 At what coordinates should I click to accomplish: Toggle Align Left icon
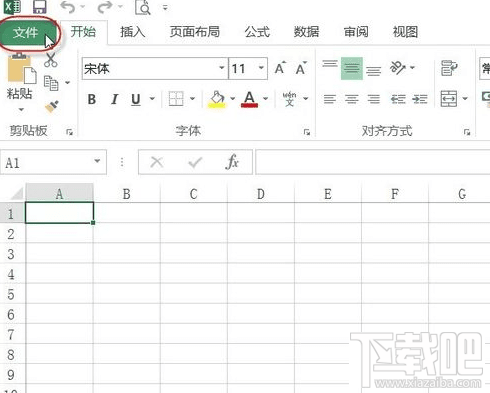330,99
